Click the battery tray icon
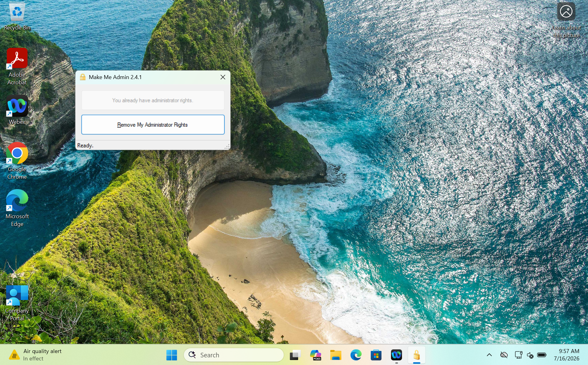This screenshot has height=365, width=588. [x=542, y=355]
